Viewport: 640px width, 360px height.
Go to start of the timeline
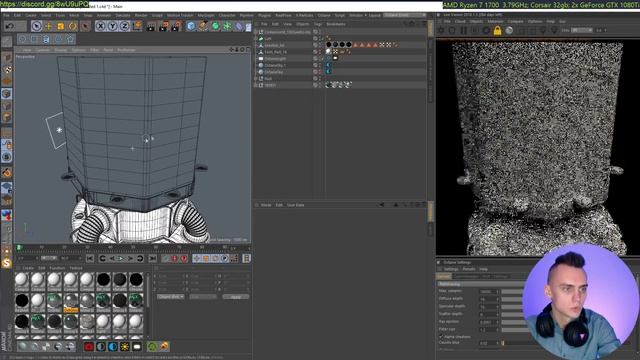coord(90,258)
